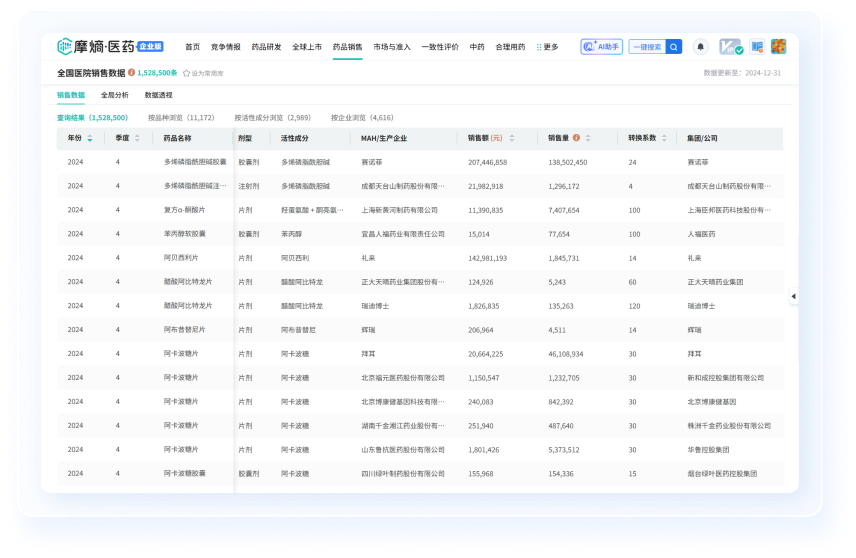Open 一致性评价 navigation item
The height and width of the screenshot is (558, 856).
439,47
